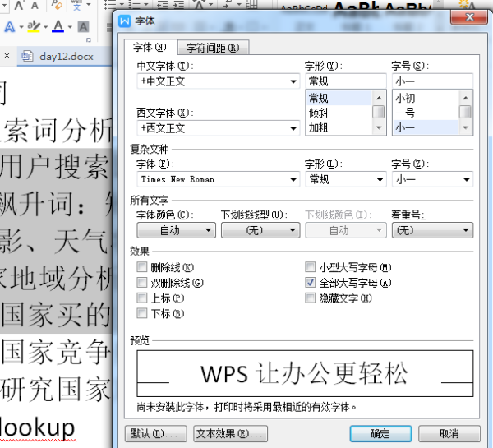493x448 pixels.
Task: Open the 着重号 dropdown
Action: pos(432,230)
